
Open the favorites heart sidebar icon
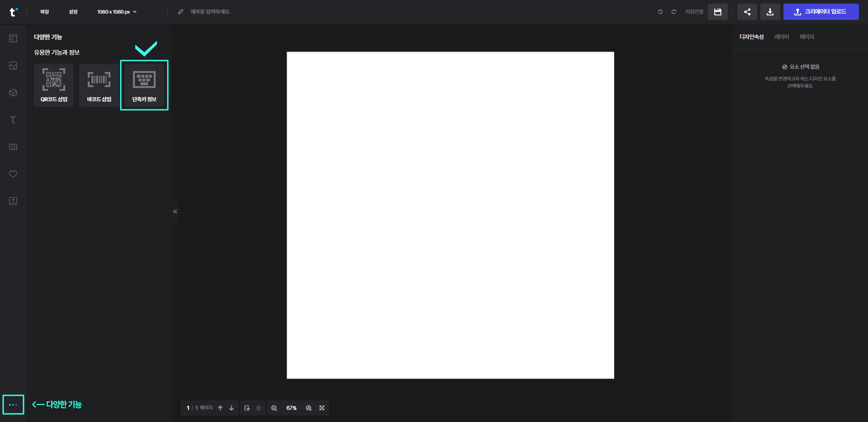[x=13, y=174]
